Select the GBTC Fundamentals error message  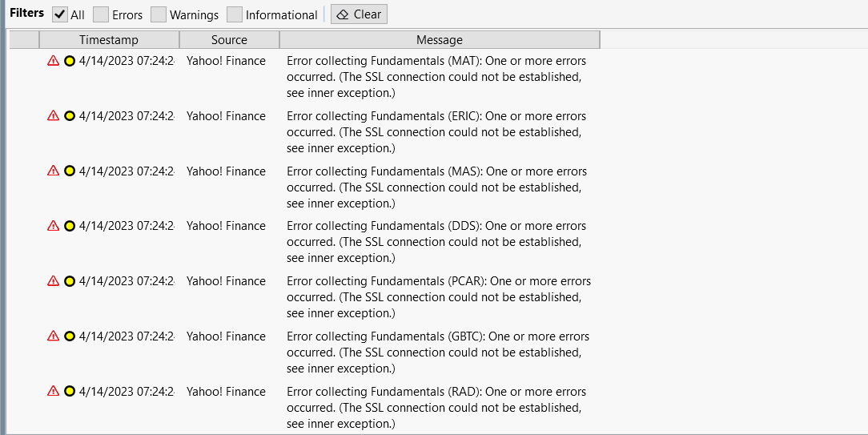[438, 352]
